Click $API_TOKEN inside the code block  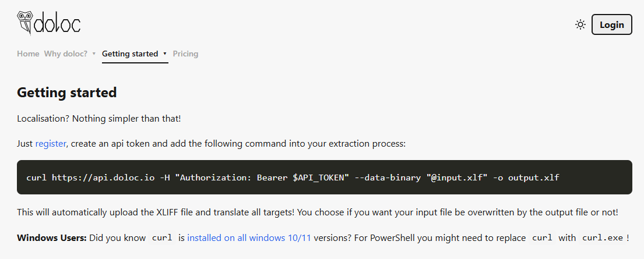tap(318, 177)
